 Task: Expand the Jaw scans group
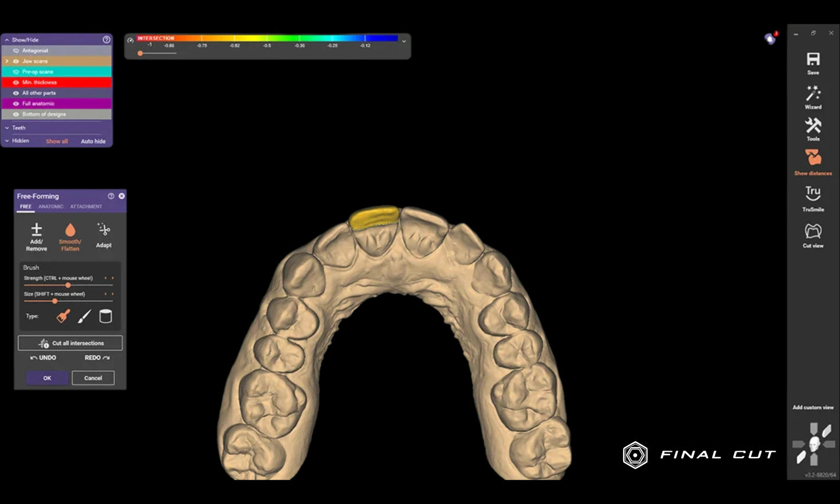7,61
